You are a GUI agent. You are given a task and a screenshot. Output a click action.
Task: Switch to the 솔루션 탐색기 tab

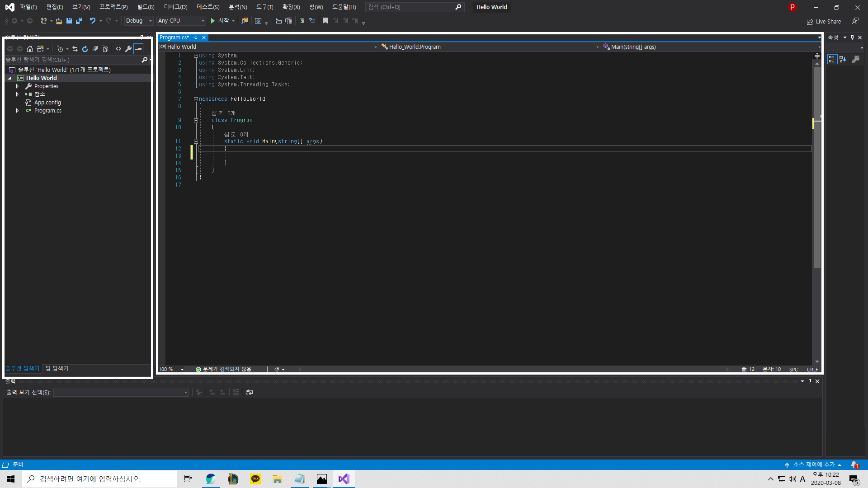coord(23,369)
